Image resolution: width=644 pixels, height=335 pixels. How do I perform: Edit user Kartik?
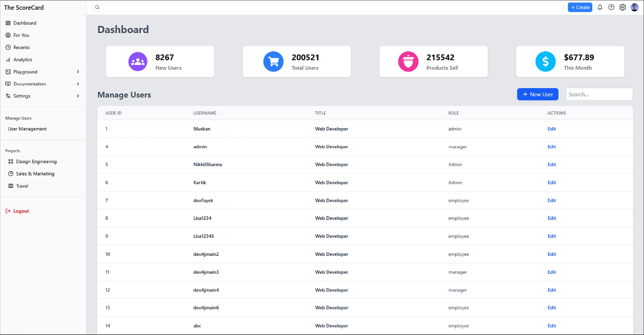552,182
